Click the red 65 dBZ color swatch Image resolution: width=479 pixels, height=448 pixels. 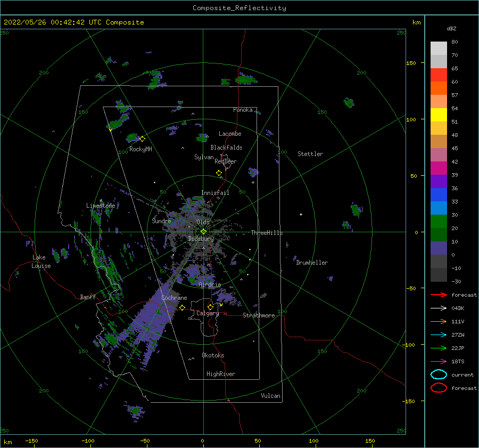click(439, 75)
